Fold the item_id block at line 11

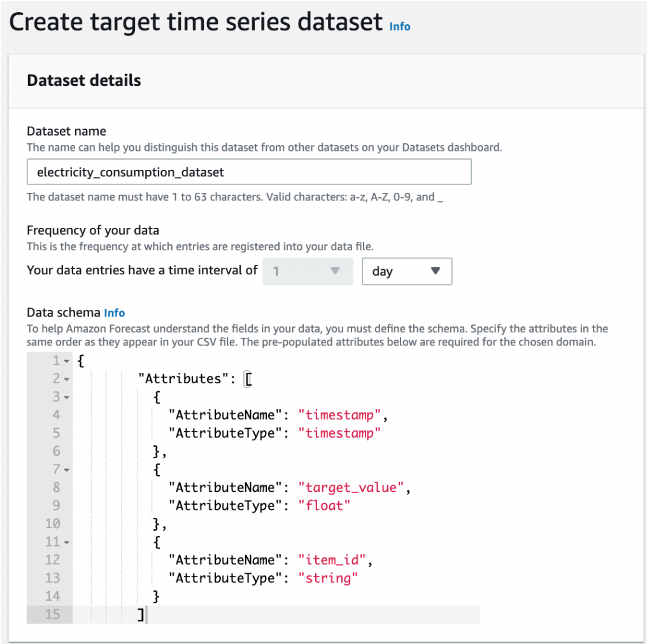pos(67,542)
